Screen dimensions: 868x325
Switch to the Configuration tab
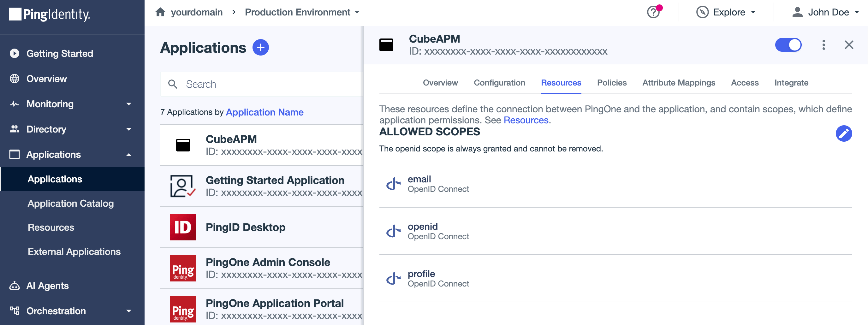pyautogui.click(x=499, y=83)
